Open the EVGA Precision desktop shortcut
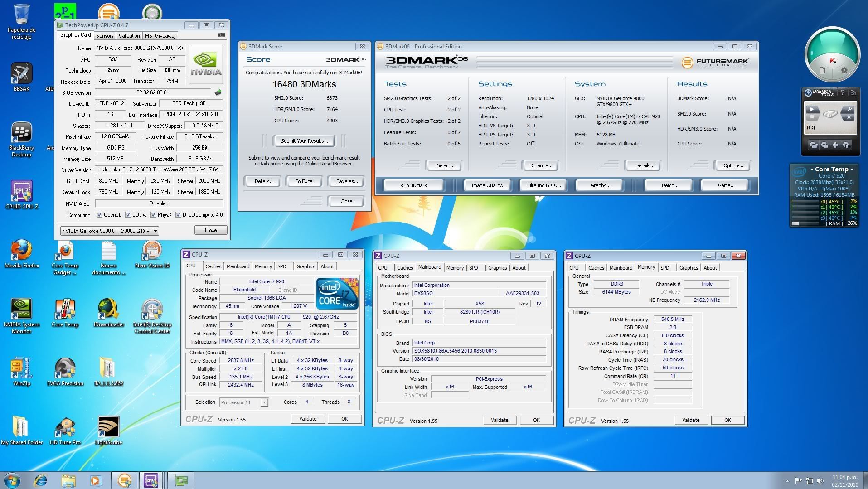Image resolution: width=868 pixels, height=489 pixels. click(x=65, y=372)
